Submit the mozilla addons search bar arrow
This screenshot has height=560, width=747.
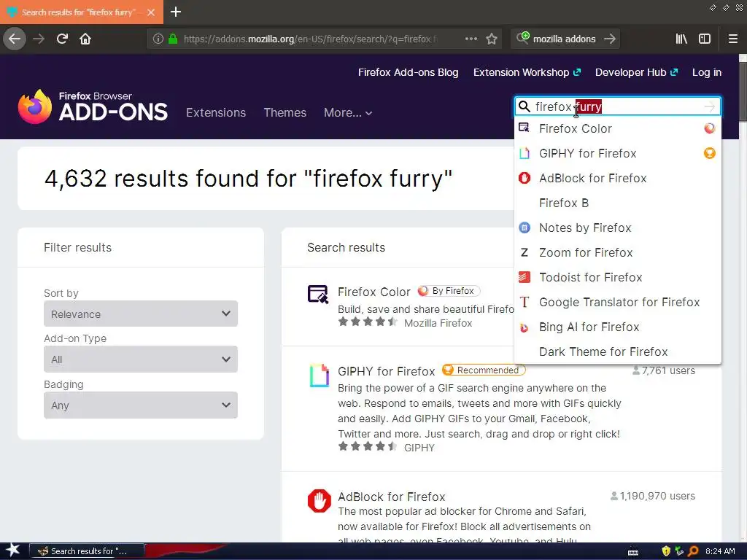(x=609, y=39)
